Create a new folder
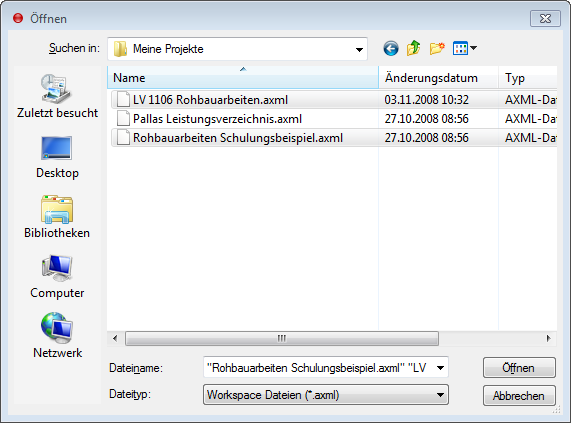The image size is (571, 423). 437,48
